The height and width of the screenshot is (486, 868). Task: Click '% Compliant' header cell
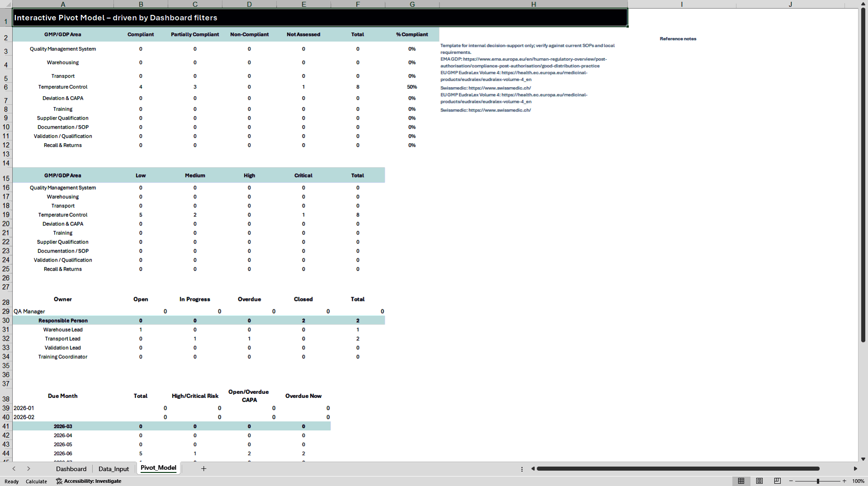[x=412, y=34]
